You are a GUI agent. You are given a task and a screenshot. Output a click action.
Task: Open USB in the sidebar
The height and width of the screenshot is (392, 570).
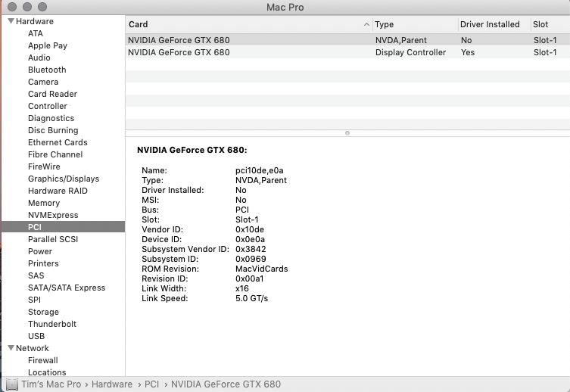pos(36,336)
